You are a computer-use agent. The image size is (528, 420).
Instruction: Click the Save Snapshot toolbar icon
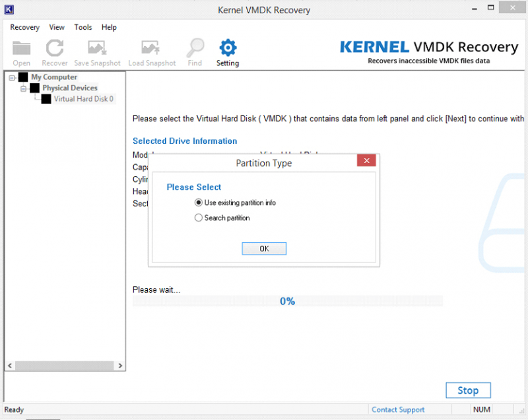97,49
